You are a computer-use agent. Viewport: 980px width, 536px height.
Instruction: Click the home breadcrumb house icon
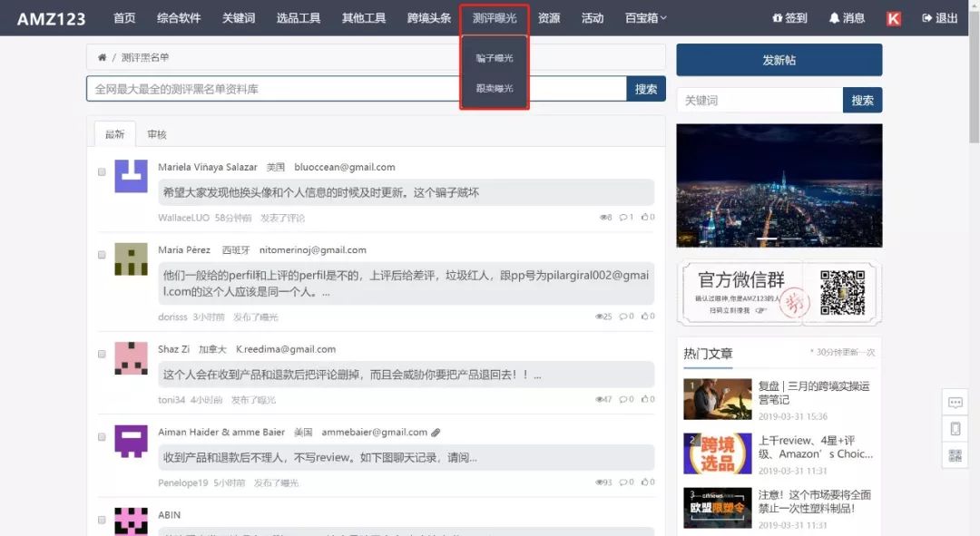click(102, 56)
